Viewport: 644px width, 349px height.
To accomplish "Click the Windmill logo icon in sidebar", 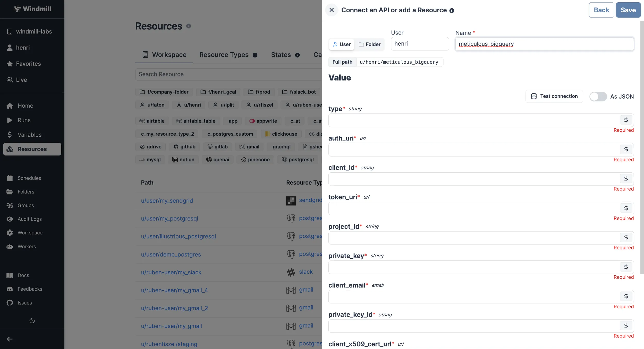I will (16, 8).
